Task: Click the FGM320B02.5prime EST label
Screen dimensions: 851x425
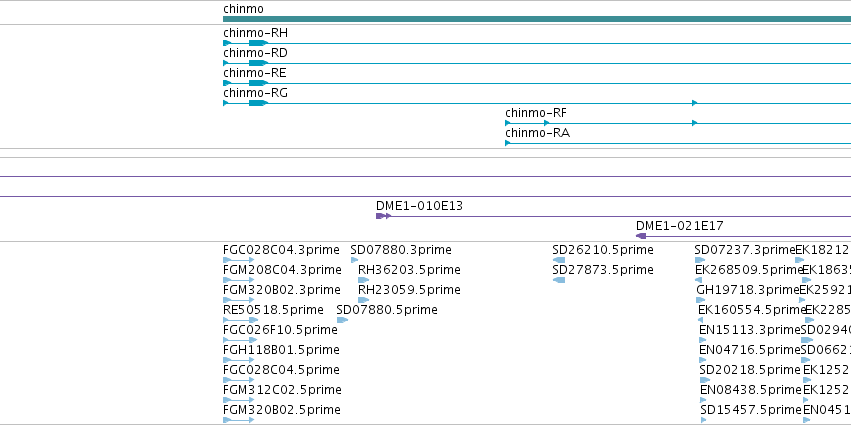Action: pos(282,410)
